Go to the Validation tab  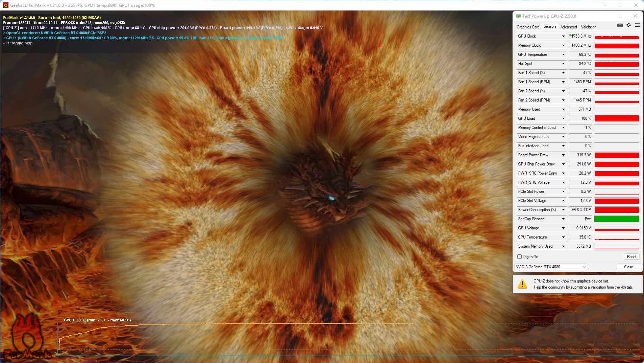click(x=589, y=27)
